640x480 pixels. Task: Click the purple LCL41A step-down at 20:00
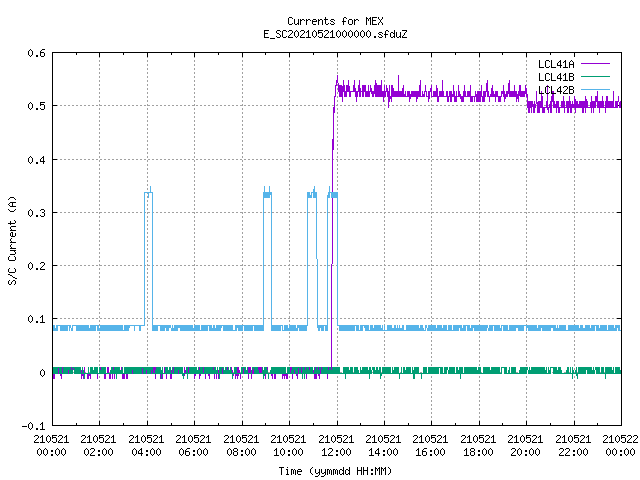527,101
